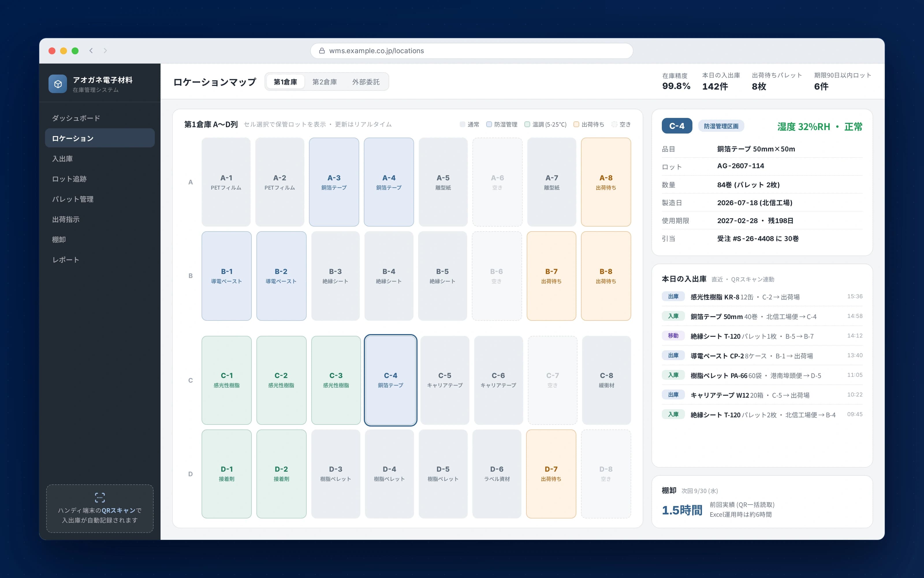Screen dimensions: 924x578
Task: Open レポート in the sidebar
Action: [100, 260]
